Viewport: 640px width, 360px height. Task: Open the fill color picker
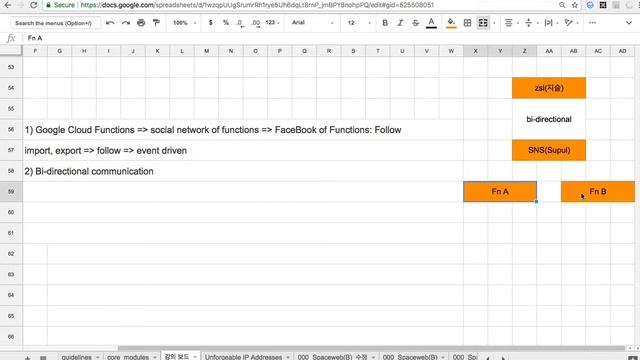pyautogui.click(x=451, y=23)
